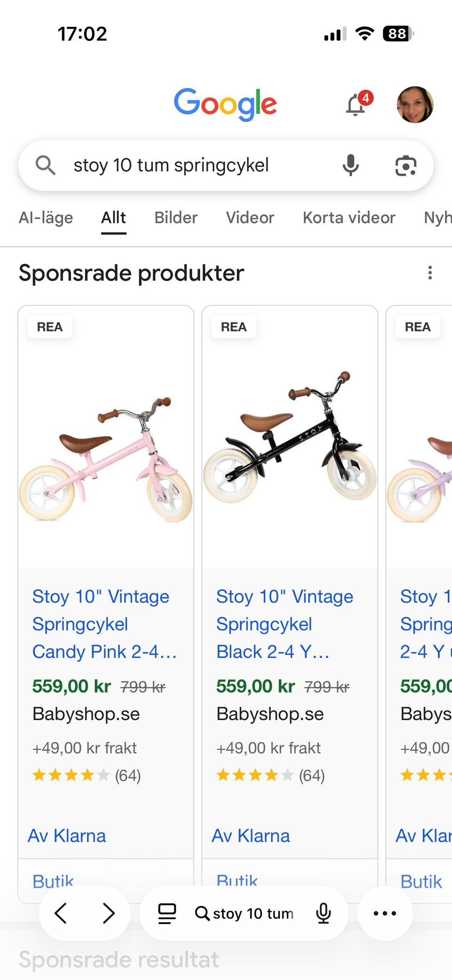
Task: Tap the magnifying glass in the top search bar
Action: (46, 165)
